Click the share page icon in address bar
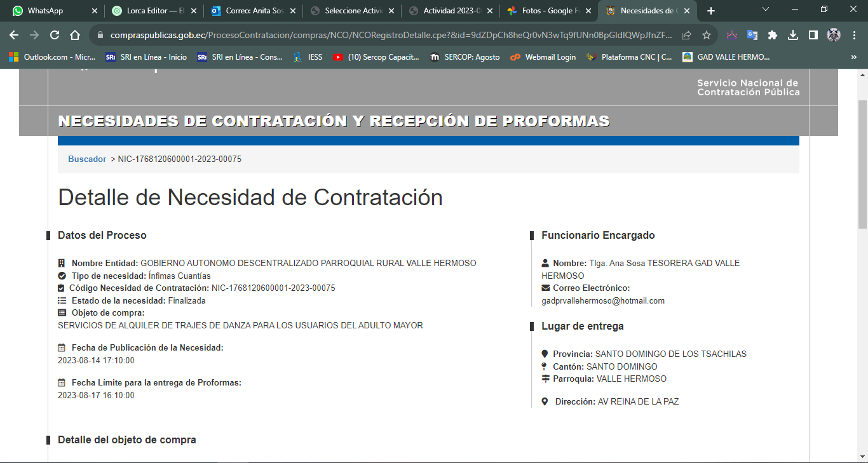868x463 pixels. pos(686,36)
